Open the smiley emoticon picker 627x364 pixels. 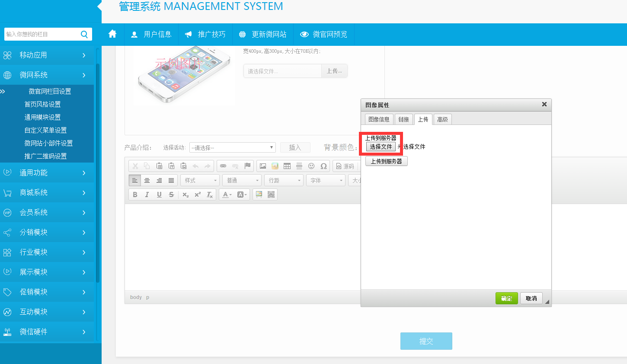click(311, 166)
